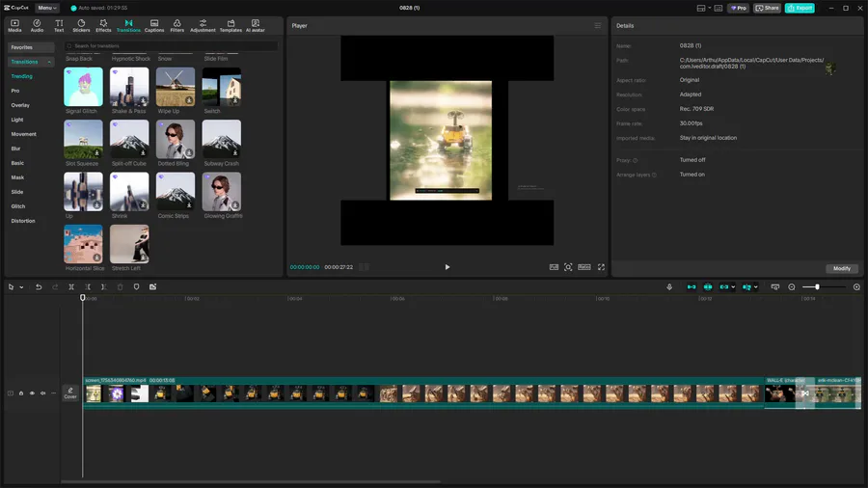Toggle the preview axis option
Screen dimensions: 868x488
tap(746, 286)
